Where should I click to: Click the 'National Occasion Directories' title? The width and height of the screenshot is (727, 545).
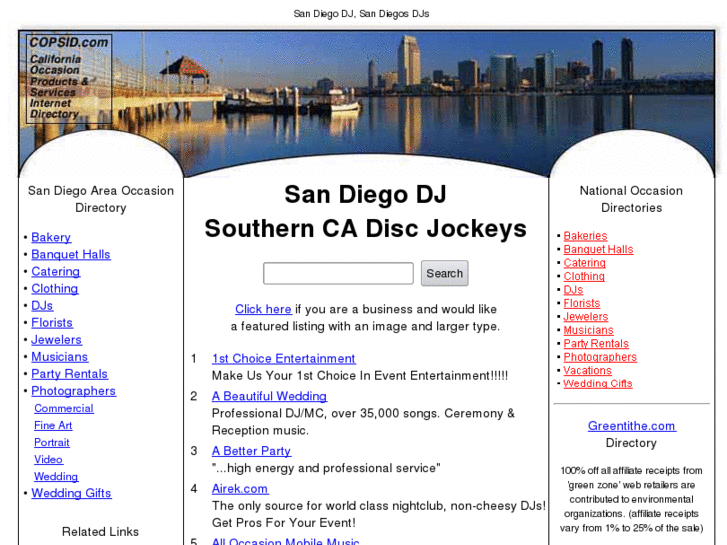[631, 199]
